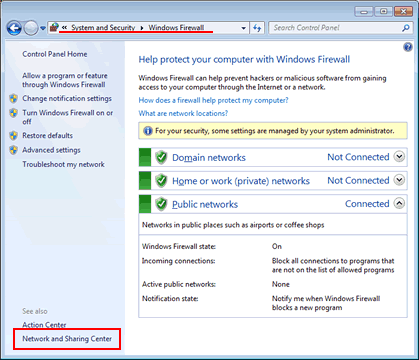Viewport: 419px width, 360px height.
Task: Click shield icon beside Advanced settings
Action: (13, 150)
